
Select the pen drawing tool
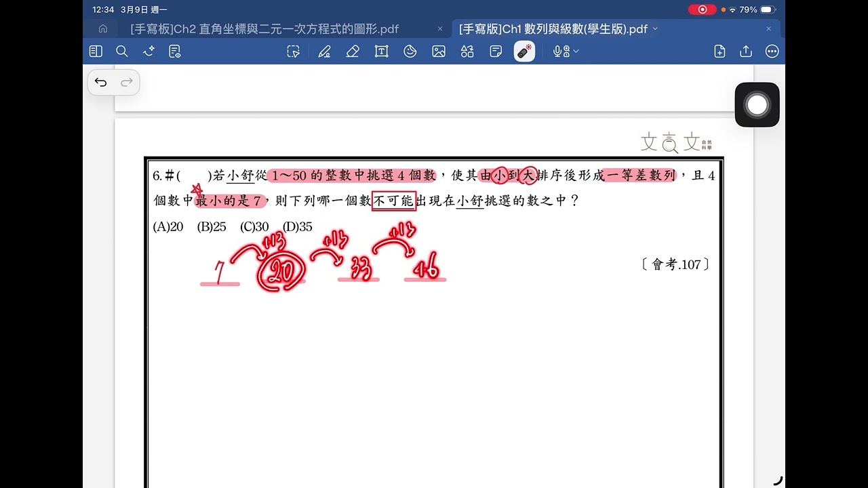point(324,52)
